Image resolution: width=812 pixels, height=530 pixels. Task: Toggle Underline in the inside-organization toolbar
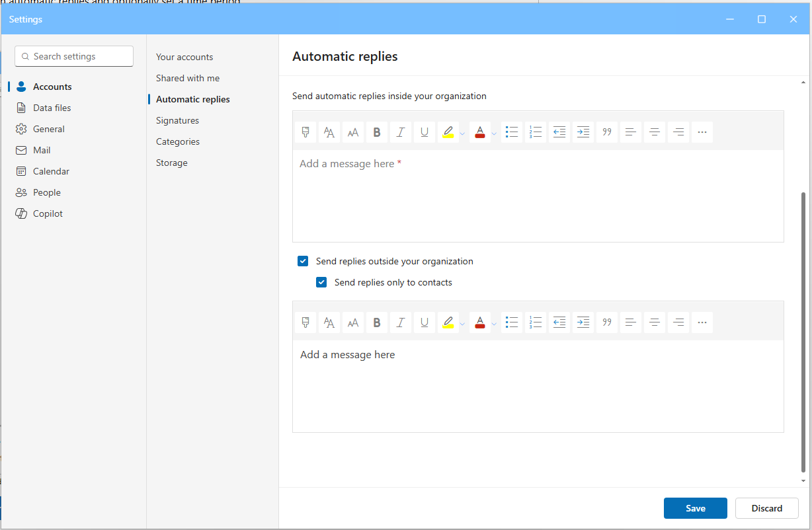point(425,132)
